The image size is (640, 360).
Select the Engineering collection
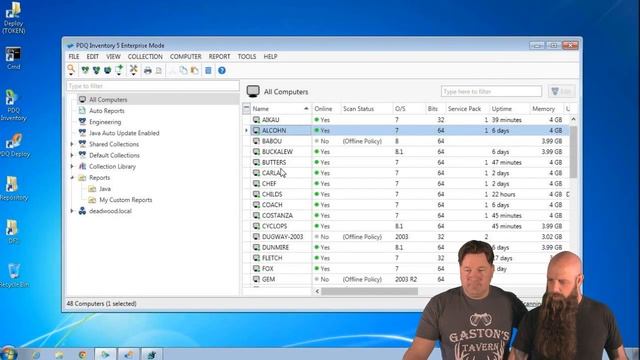(105, 122)
